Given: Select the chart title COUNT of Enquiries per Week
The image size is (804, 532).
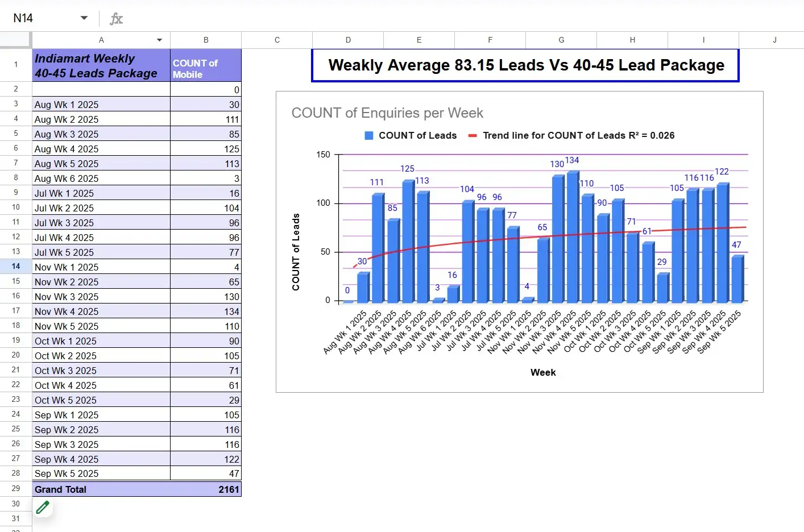Looking at the screenshot, I should pos(387,113).
